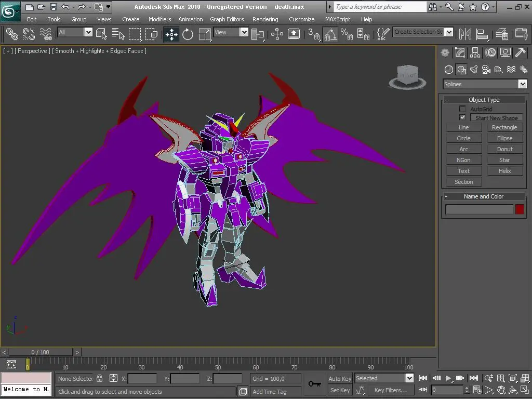Toggle the Auto Key button
This screenshot has height=399, width=532.
coord(340,379)
